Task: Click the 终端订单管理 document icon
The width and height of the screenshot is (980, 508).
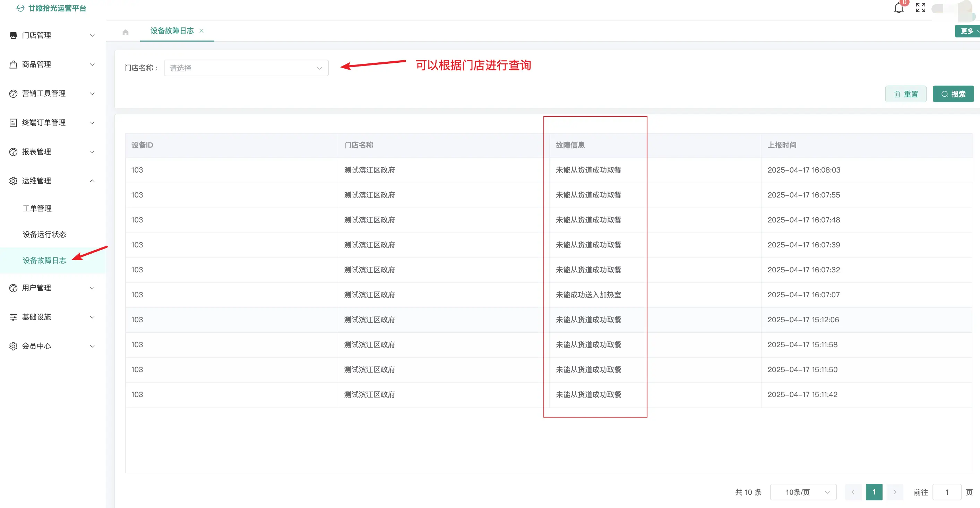Action: click(13, 122)
